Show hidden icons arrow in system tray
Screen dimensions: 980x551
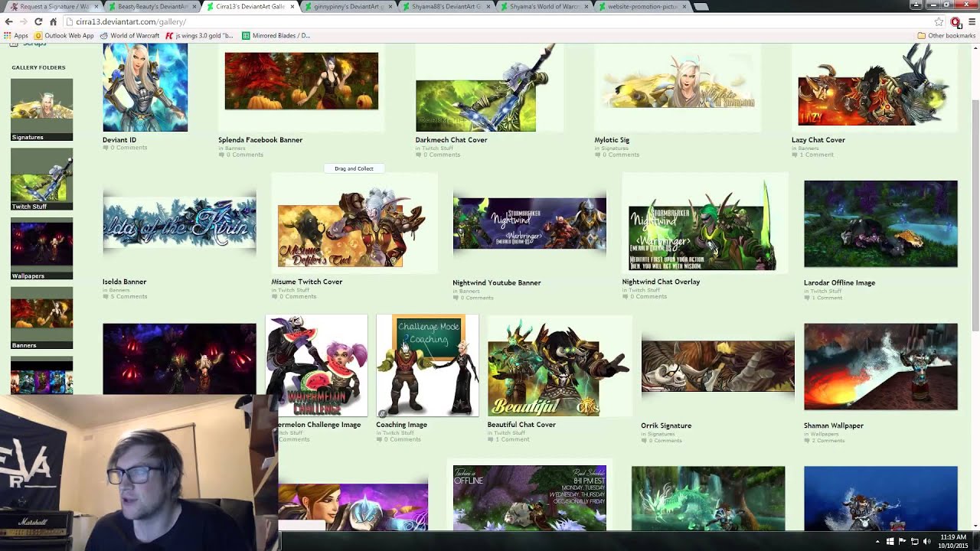click(x=877, y=541)
